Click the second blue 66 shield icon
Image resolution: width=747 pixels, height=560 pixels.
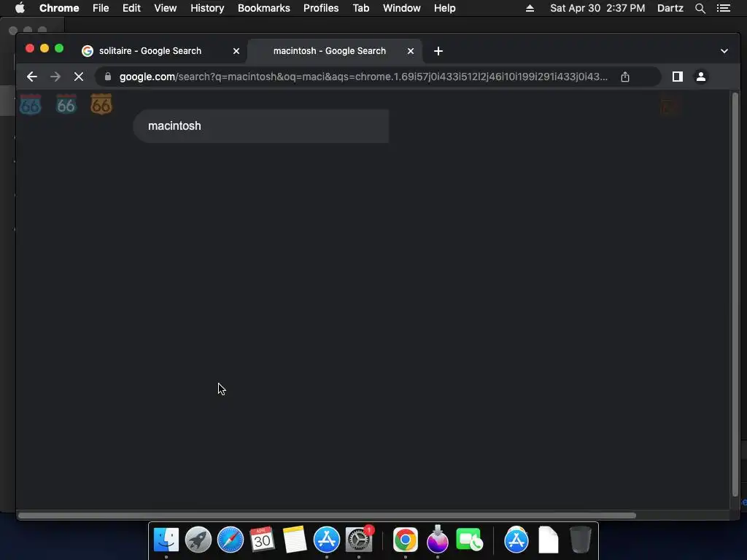point(66,105)
